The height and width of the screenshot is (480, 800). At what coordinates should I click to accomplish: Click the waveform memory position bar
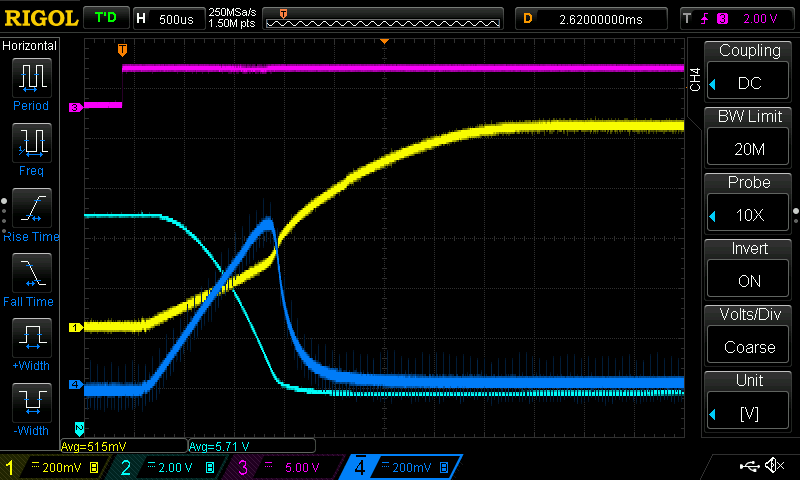[383, 19]
